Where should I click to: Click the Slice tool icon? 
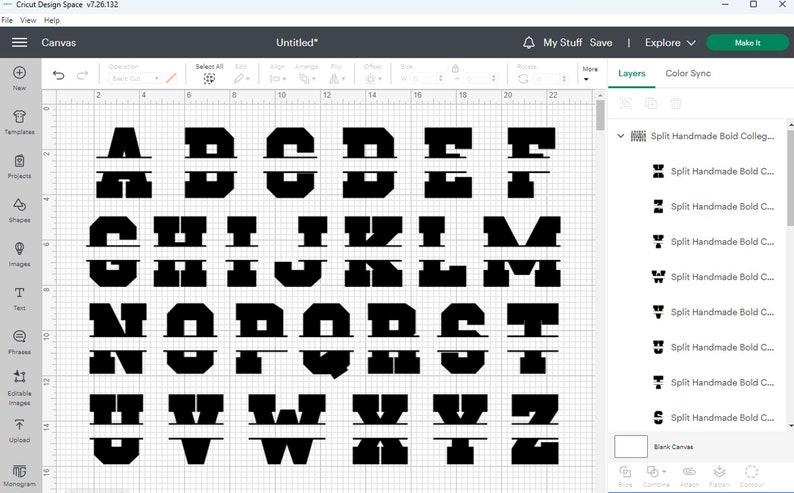click(625, 472)
